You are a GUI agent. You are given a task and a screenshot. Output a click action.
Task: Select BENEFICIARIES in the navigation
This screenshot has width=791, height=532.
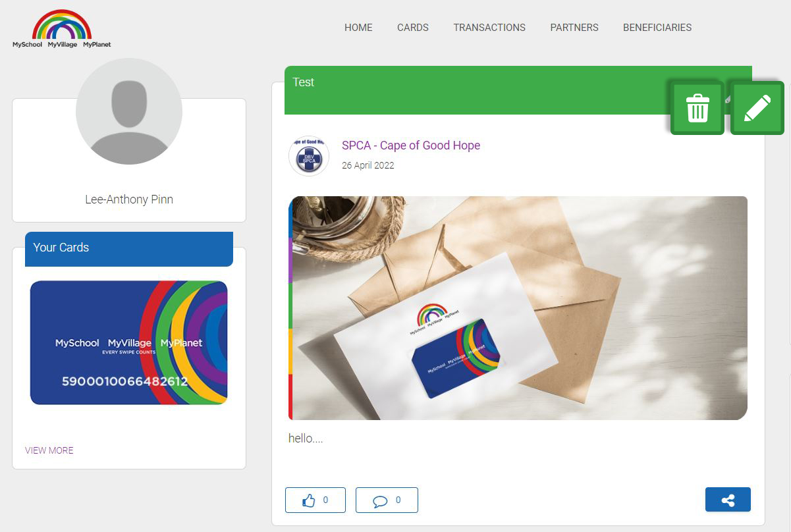pyautogui.click(x=657, y=28)
